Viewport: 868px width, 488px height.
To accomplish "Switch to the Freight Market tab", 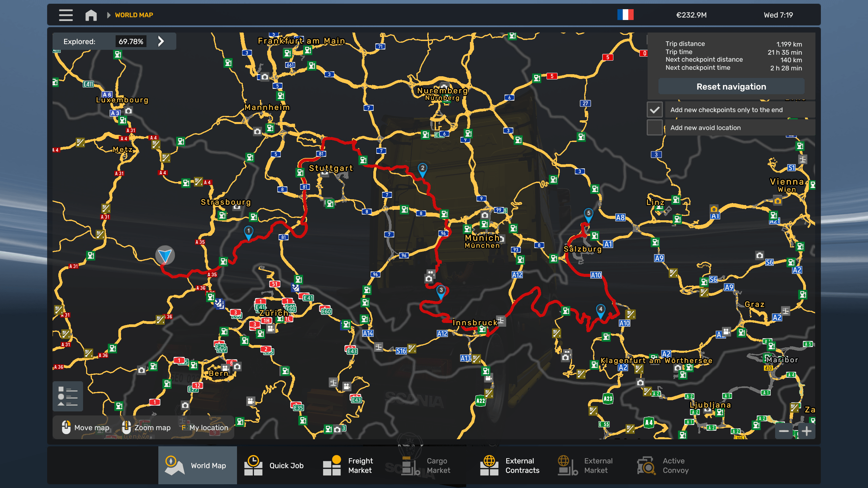I will coord(348,465).
